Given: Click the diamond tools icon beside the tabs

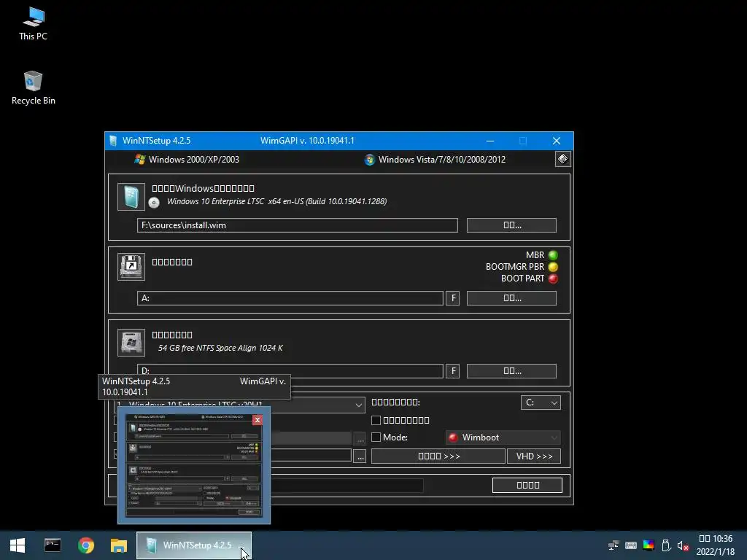Looking at the screenshot, I should (562, 159).
